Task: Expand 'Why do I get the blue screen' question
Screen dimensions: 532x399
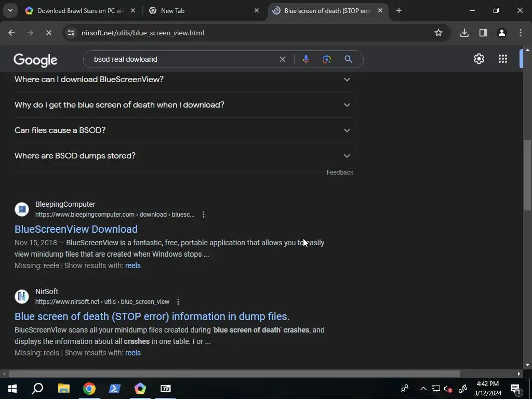Action: tap(184, 105)
